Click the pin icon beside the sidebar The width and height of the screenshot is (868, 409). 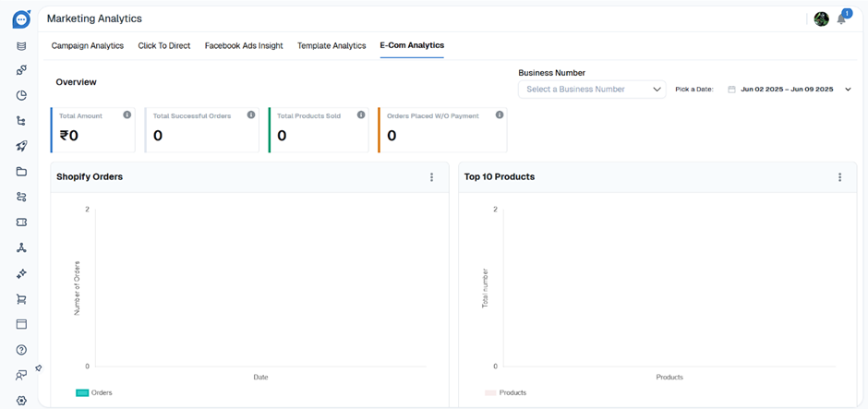[39, 368]
